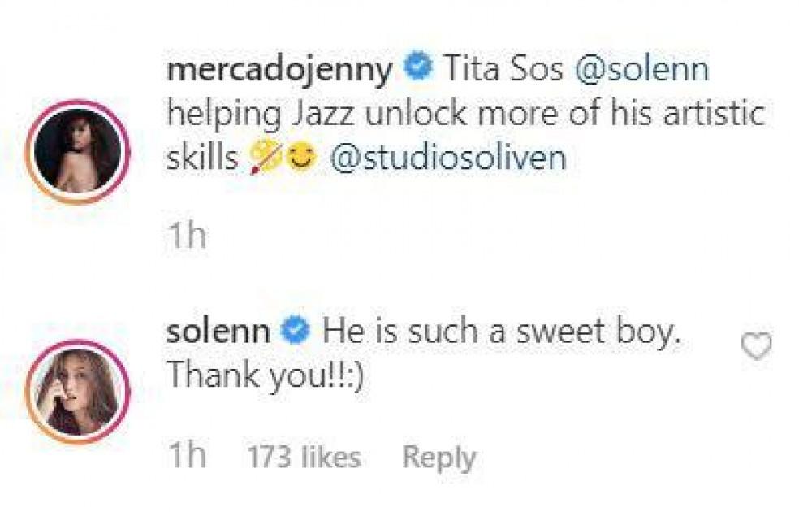Click the "Tita Sos" caption text
The width and height of the screenshot is (812, 512).
click(503, 70)
